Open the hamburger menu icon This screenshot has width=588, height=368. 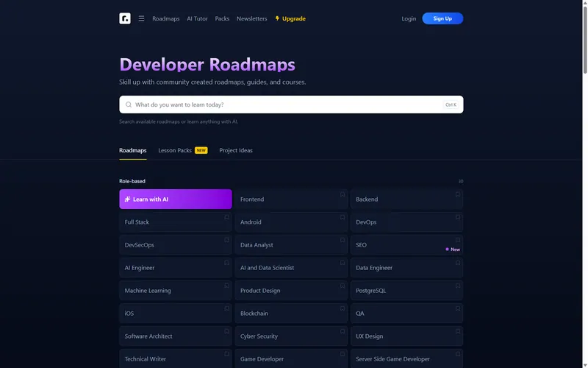point(141,18)
